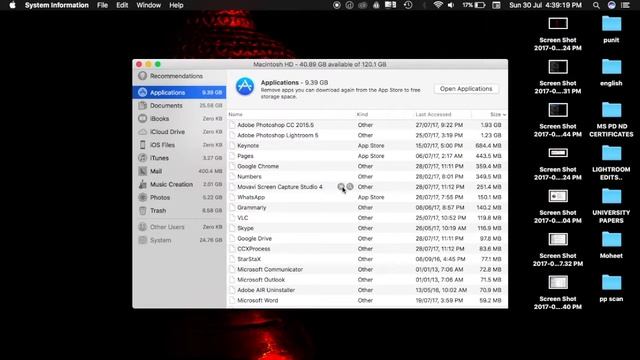
Task: Select the Grammarly row
Action: pyautogui.click(x=367, y=207)
